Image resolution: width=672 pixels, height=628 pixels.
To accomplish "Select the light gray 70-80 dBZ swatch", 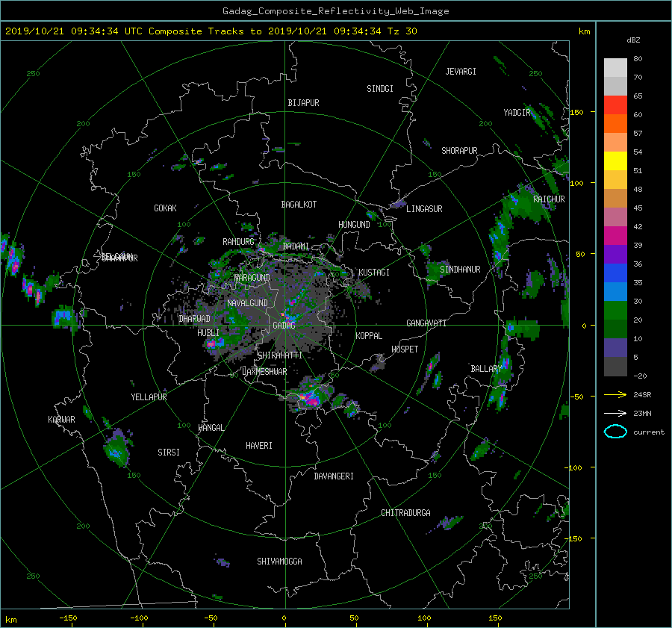I will [615, 68].
